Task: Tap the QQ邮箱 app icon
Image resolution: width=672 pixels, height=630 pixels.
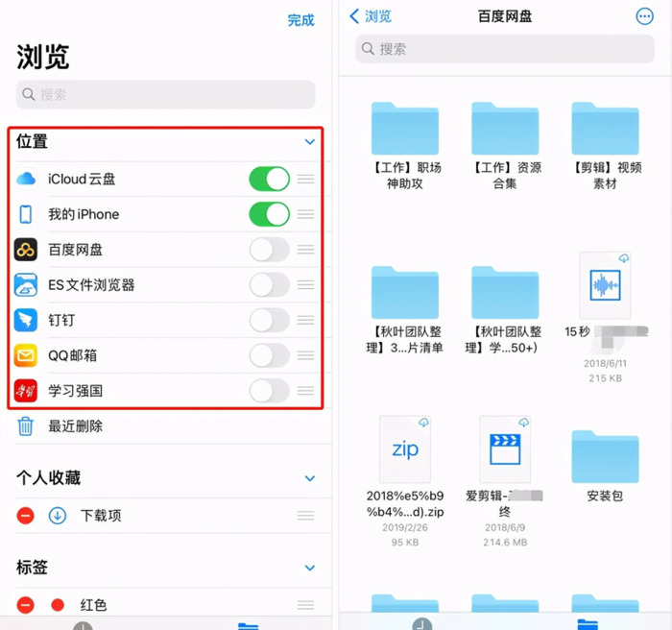Action: point(26,355)
